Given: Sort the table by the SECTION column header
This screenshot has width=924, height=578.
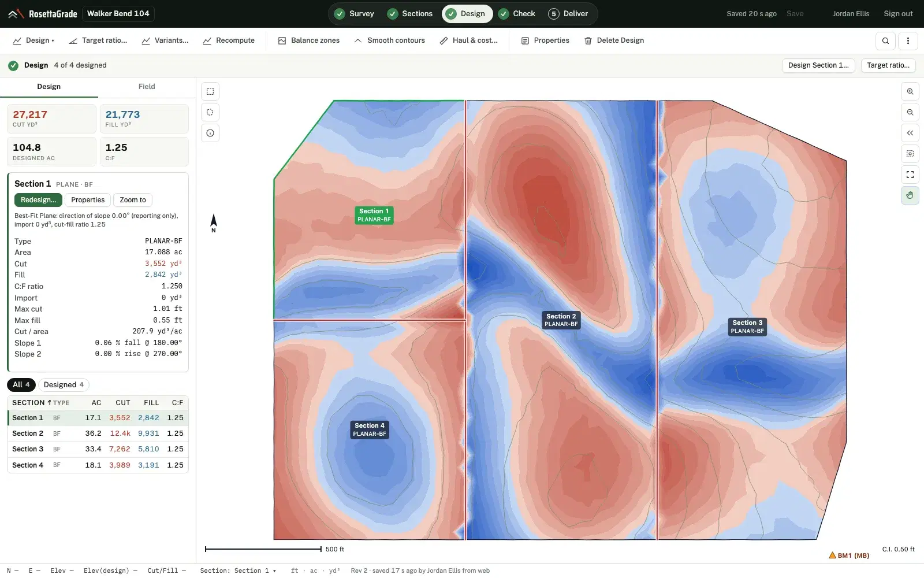Looking at the screenshot, I should [x=32, y=403].
